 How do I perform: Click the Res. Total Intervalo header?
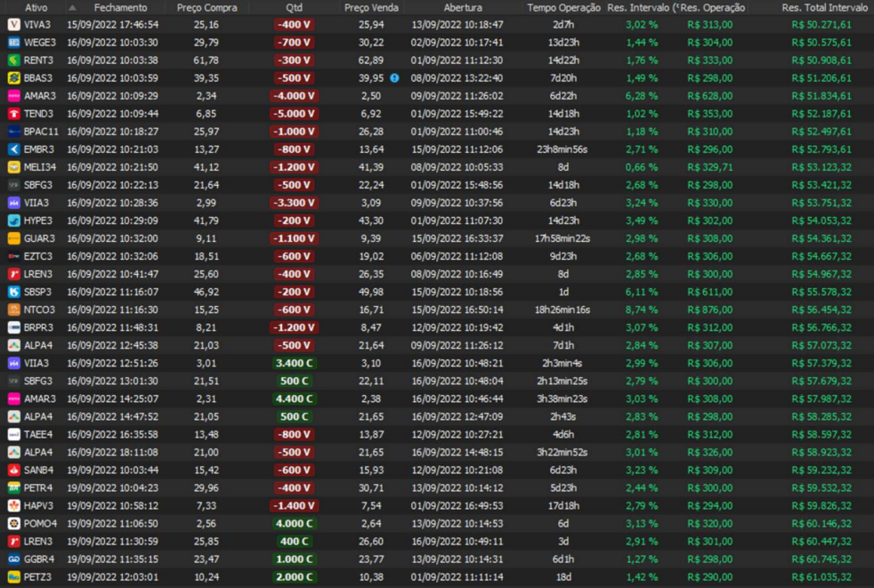(824, 8)
